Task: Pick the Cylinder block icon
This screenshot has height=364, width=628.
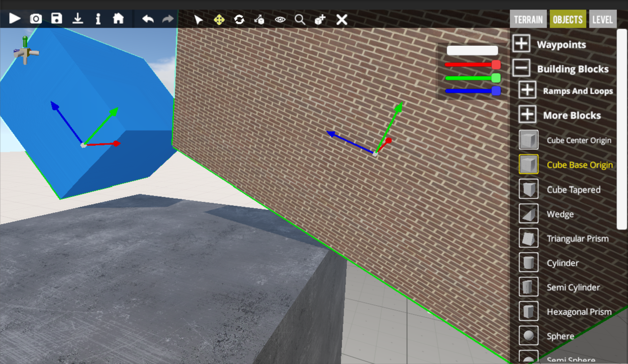Action: (x=528, y=262)
